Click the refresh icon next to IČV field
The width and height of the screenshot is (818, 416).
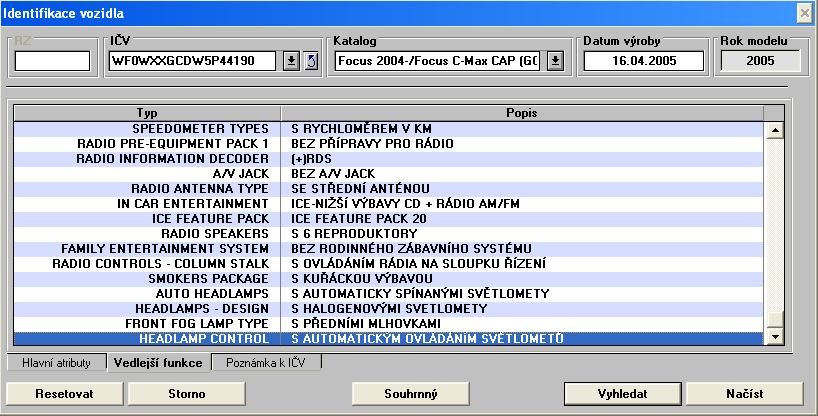click(x=310, y=62)
